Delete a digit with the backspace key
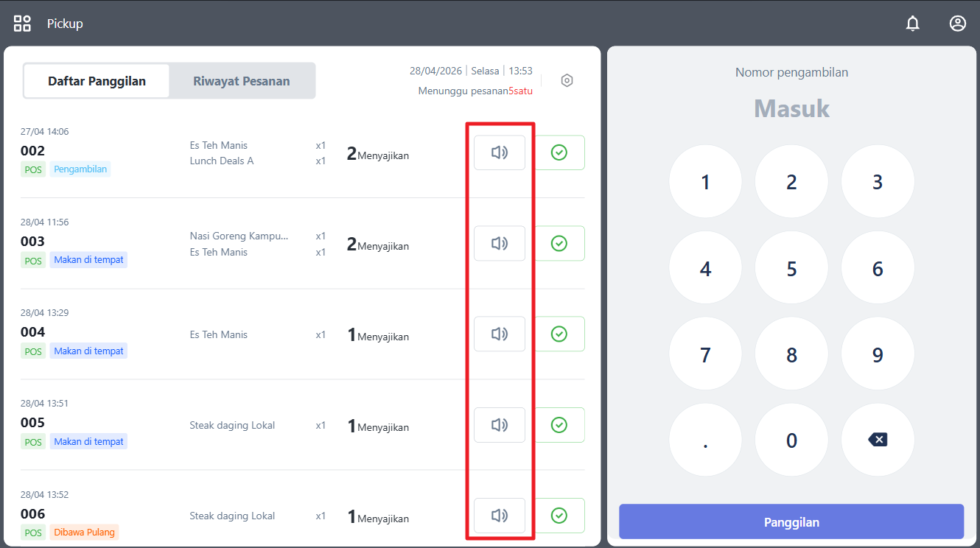Viewport: 980px width, 548px height. pos(878,440)
